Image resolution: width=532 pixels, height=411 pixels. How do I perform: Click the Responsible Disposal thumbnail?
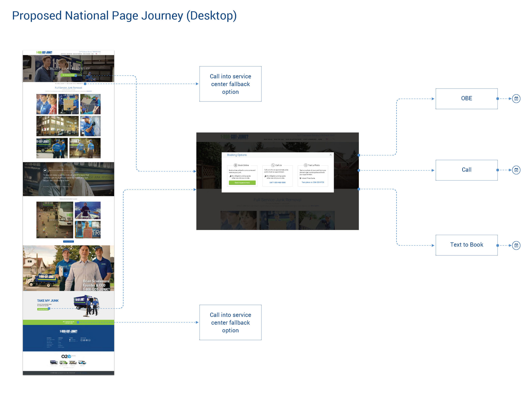tap(90, 104)
